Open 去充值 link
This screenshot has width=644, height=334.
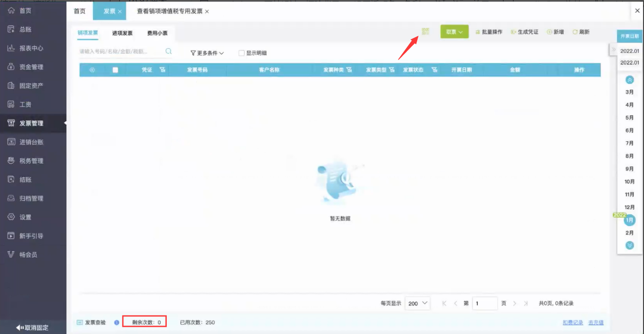tap(596, 323)
